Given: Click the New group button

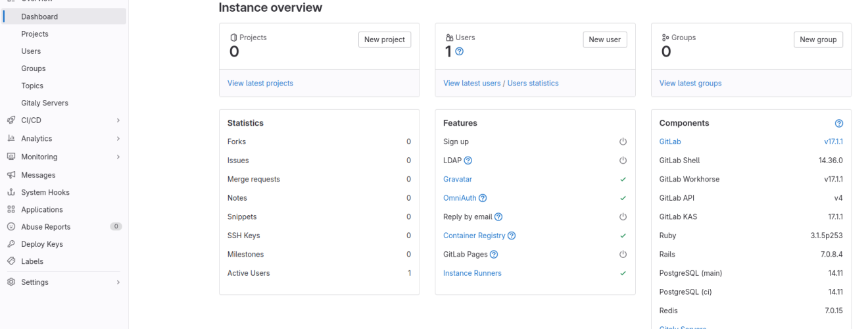Looking at the screenshot, I should coord(818,39).
